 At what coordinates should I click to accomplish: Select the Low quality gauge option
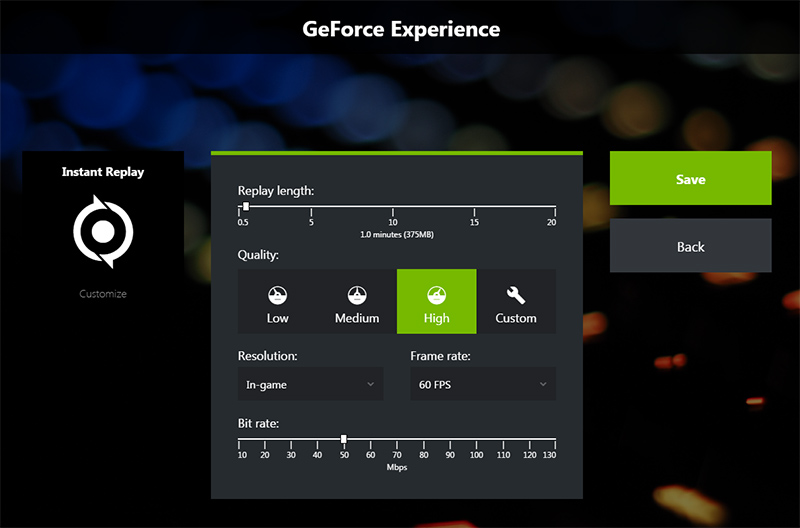[x=278, y=301]
